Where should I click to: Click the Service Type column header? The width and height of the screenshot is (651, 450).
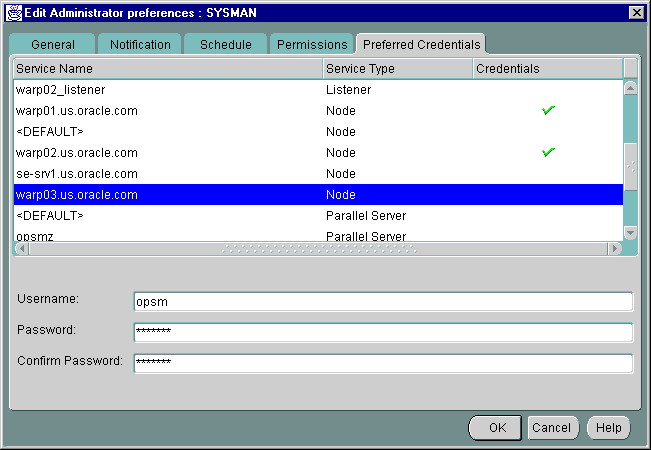click(397, 69)
